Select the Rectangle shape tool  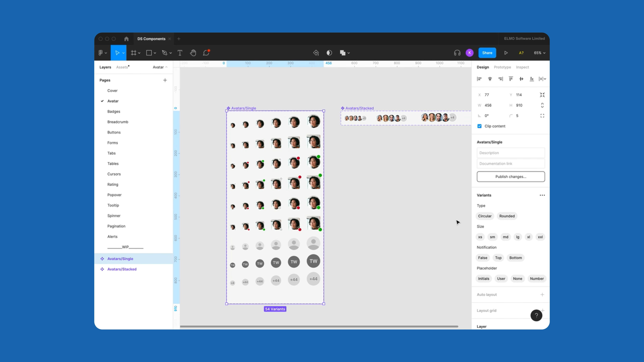coord(149,53)
